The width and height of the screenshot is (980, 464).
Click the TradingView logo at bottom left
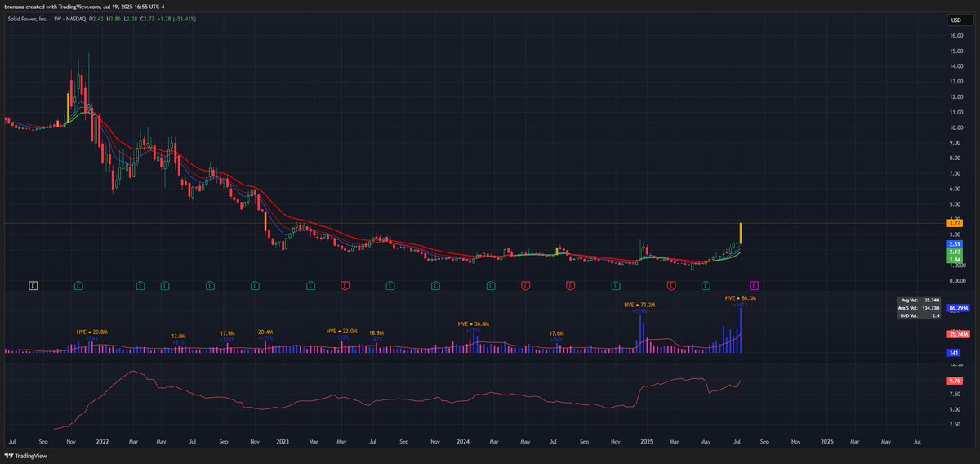click(25, 457)
